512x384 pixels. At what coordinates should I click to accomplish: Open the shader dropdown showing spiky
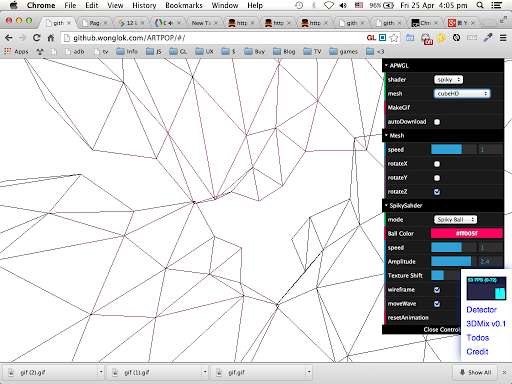(448, 79)
